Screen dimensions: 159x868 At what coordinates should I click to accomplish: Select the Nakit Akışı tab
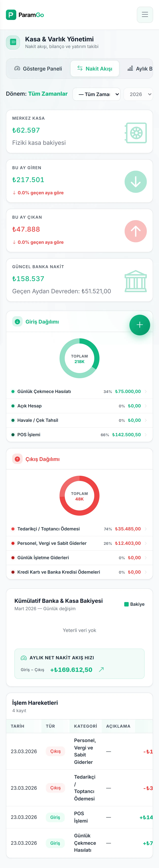95,69
